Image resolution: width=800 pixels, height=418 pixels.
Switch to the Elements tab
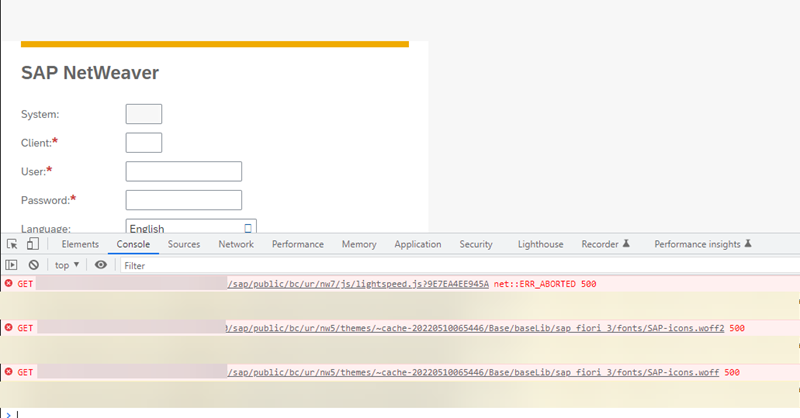pyautogui.click(x=80, y=244)
